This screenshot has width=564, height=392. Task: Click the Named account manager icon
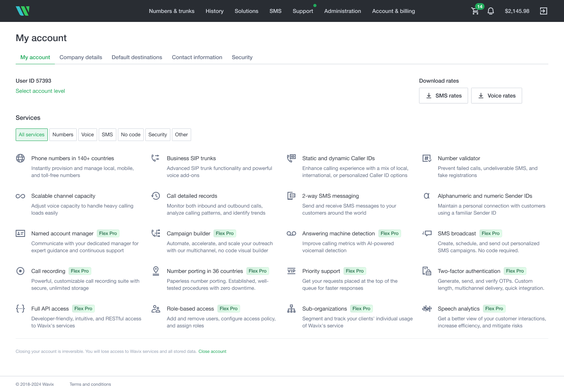click(x=20, y=233)
